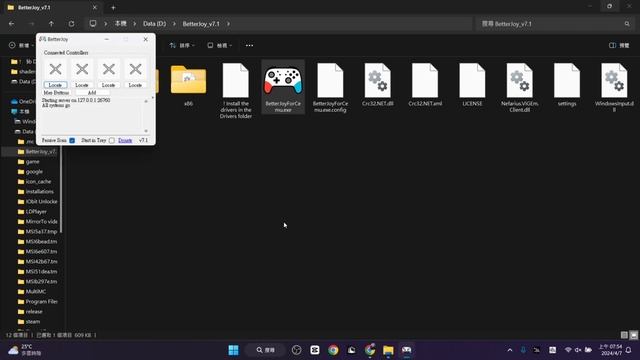Select the Crc32.NET.dll file icon

[378, 80]
